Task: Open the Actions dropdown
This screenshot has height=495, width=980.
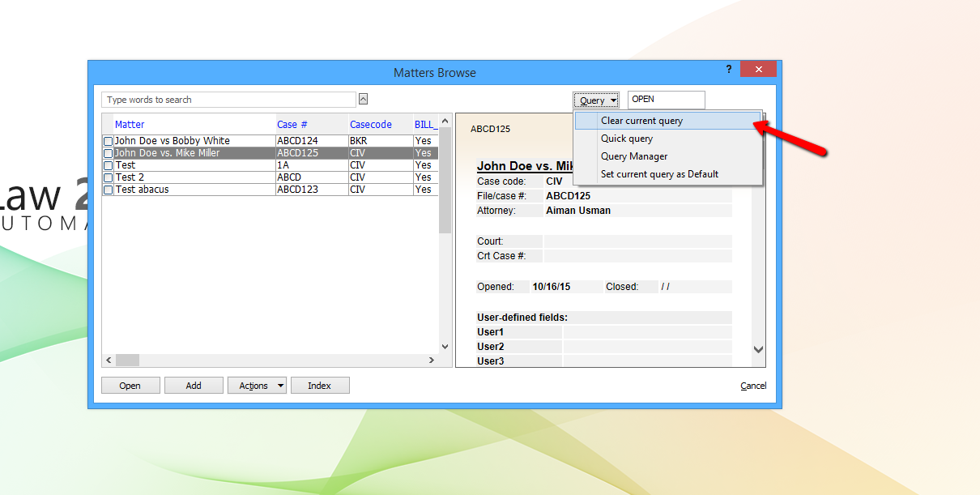Action: [x=257, y=385]
